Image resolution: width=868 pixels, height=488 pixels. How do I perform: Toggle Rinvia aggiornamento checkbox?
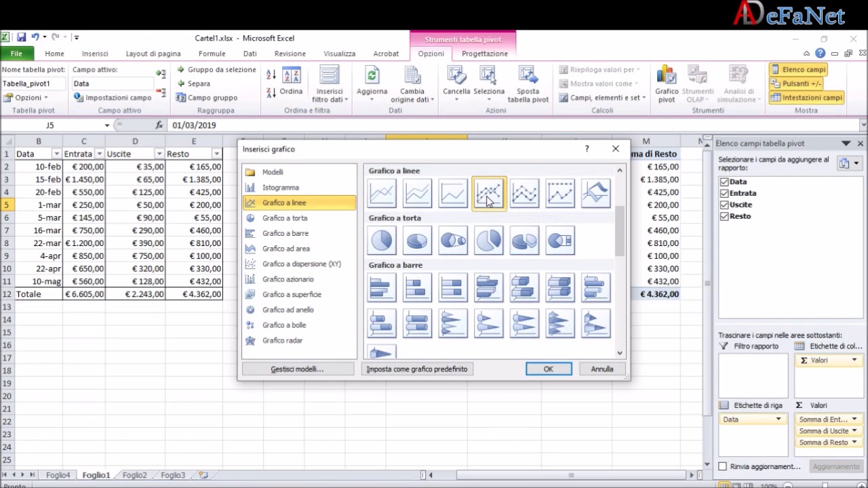pyautogui.click(x=723, y=466)
